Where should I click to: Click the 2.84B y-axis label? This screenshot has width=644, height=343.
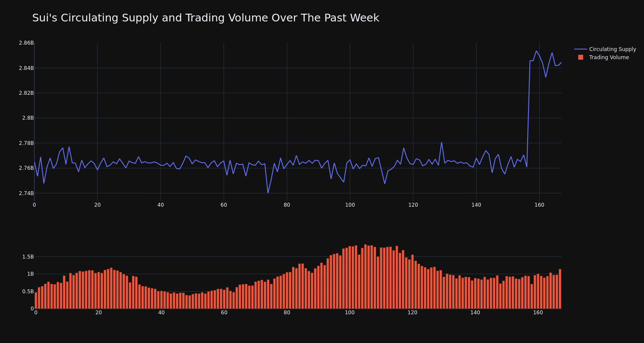tap(26, 68)
